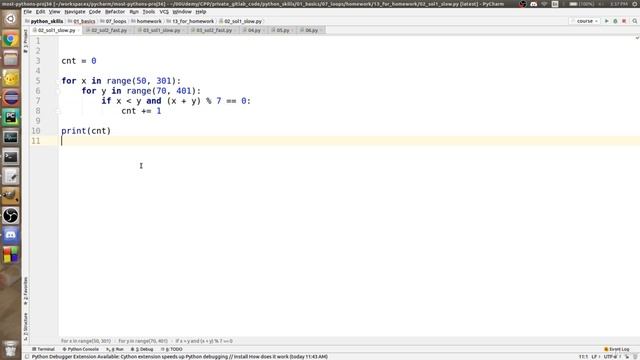The height and width of the screenshot is (360, 640).
Task: Open the Debug tool window
Action: [x=142, y=349]
